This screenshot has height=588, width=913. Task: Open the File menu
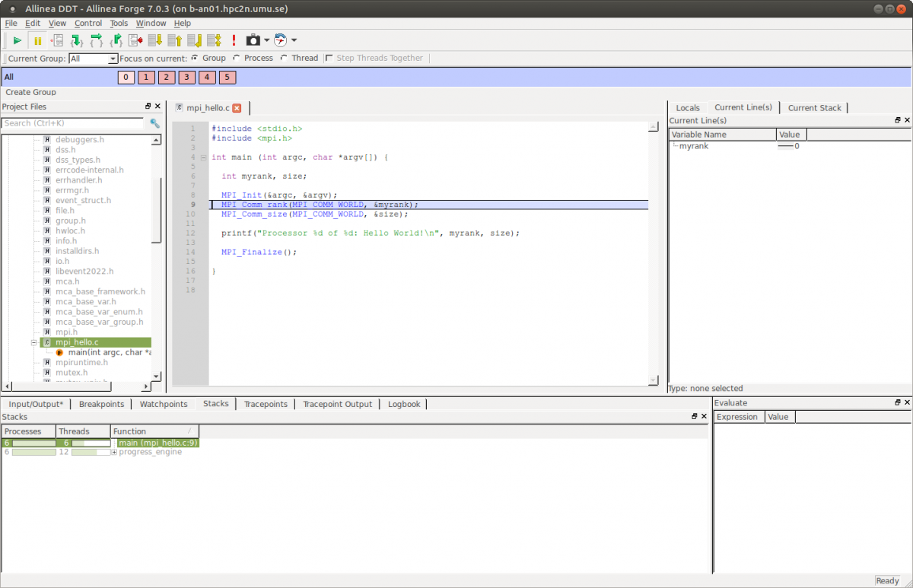click(x=11, y=23)
